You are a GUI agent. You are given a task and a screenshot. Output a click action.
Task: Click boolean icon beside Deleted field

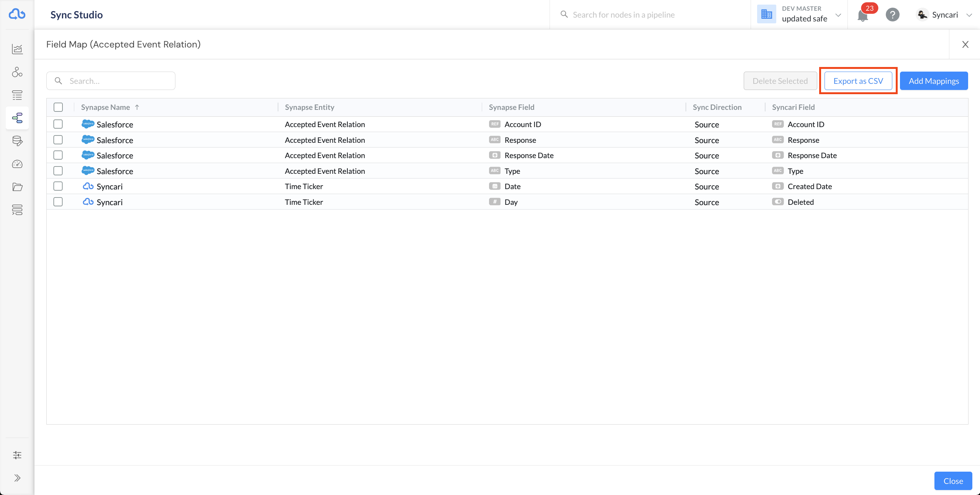click(778, 202)
